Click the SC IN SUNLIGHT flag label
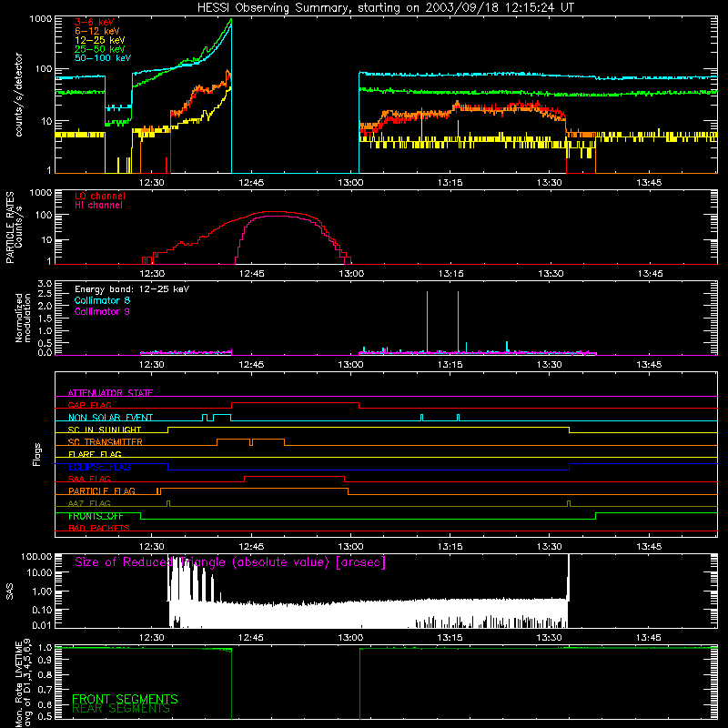The width and height of the screenshot is (728, 728). click(105, 430)
